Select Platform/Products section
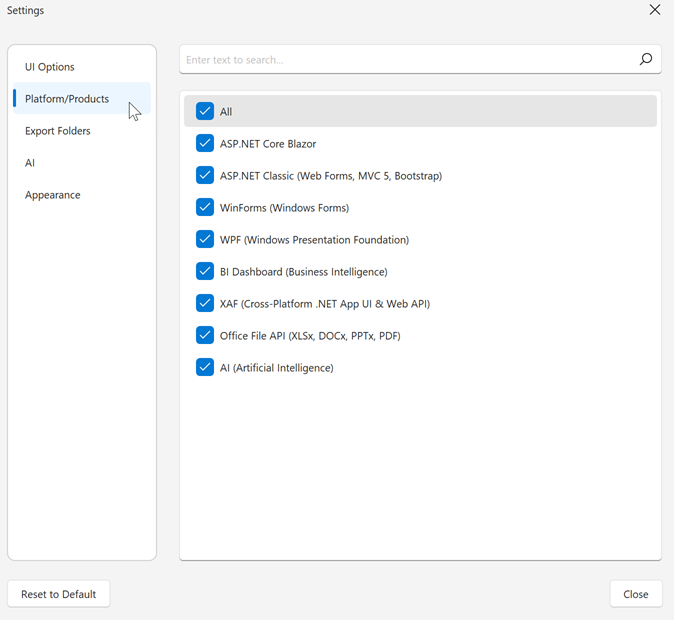Image resolution: width=674 pixels, height=620 pixels. pyautogui.click(x=82, y=98)
